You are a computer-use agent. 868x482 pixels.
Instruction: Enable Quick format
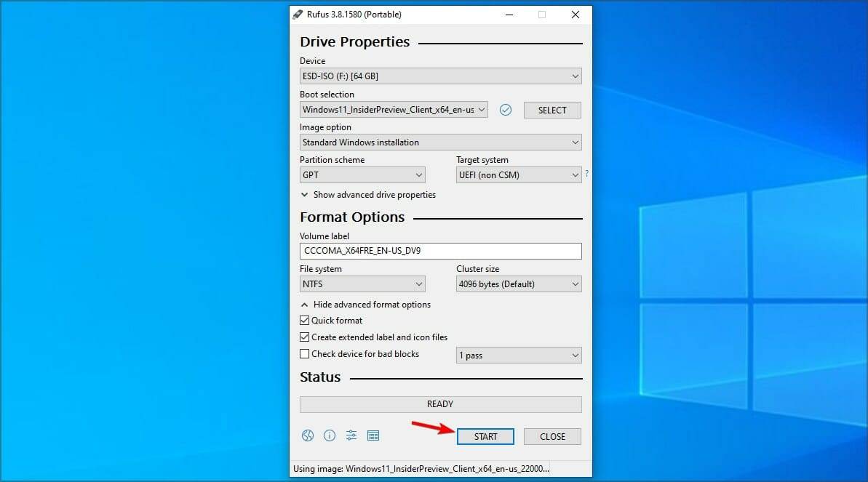305,320
